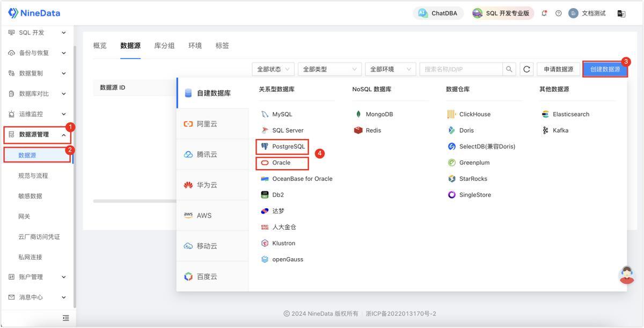This screenshot has height=328, width=644.
Task: Choose Klustron database type
Action: 278,243
